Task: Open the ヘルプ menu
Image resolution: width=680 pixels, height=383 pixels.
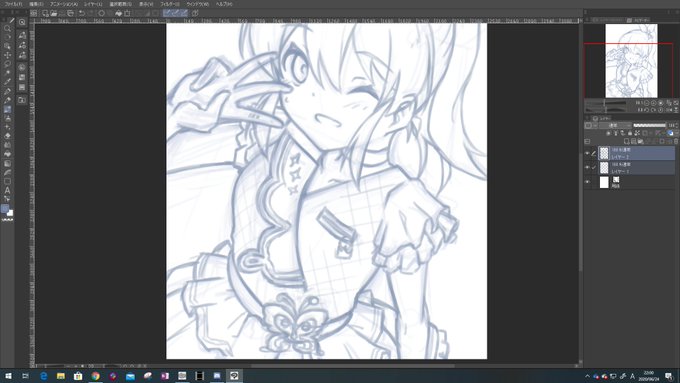Action: click(x=224, y=4)
